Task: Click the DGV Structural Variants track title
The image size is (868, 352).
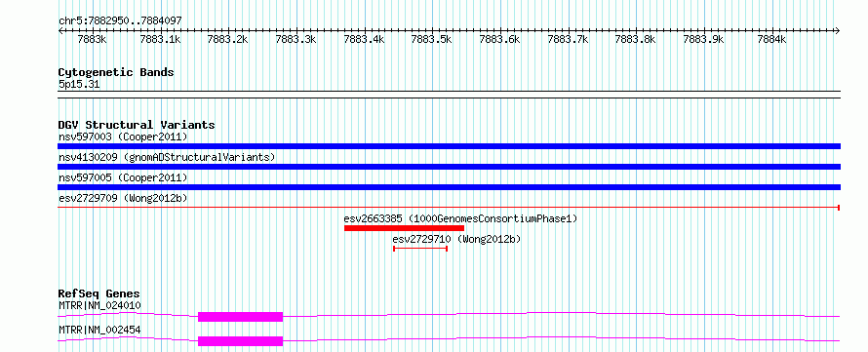Action: click(137, 125)
